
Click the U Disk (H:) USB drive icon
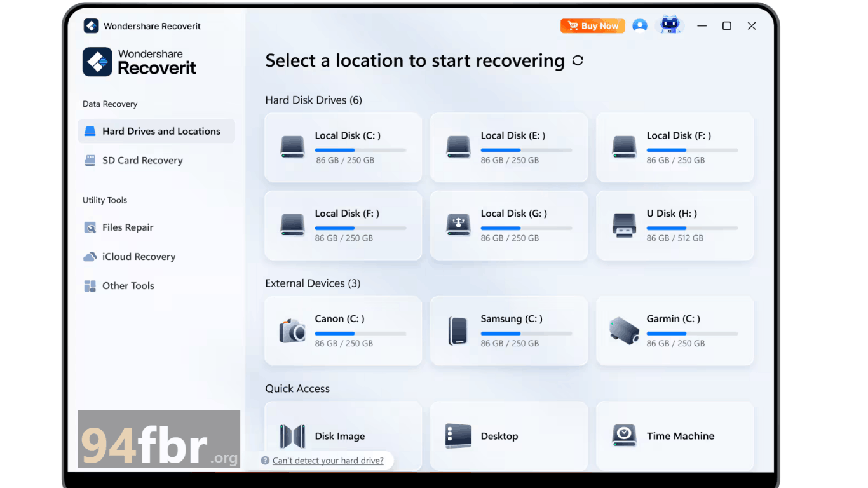coord(624,225)
